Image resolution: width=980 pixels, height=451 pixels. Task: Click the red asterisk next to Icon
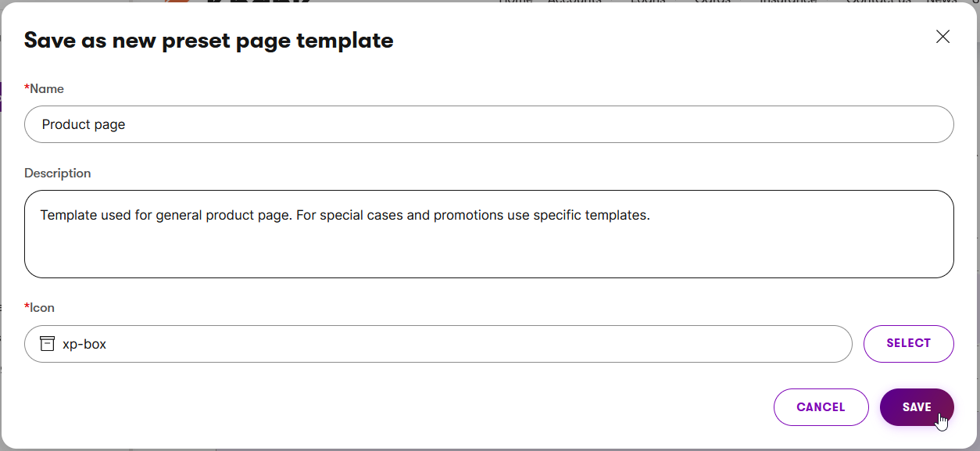coord(27,307)
